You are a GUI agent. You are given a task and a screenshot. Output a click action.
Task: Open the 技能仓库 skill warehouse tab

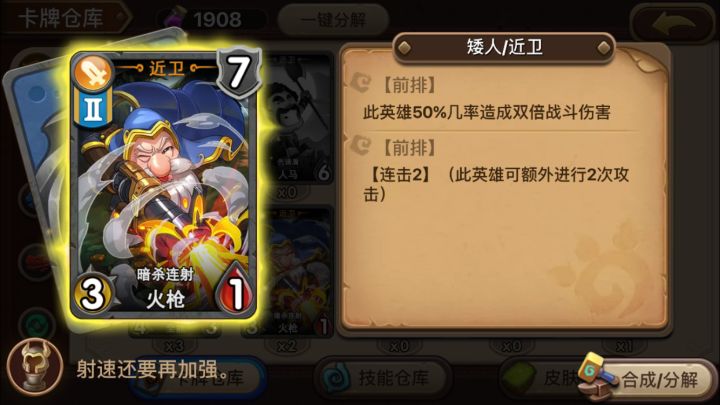383,378
